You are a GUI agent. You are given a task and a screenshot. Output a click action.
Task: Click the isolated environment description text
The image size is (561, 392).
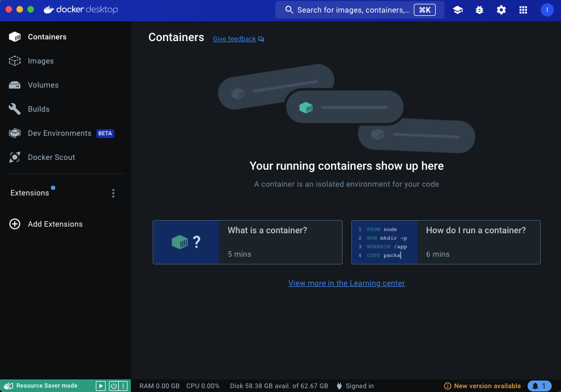pos(346,184)
